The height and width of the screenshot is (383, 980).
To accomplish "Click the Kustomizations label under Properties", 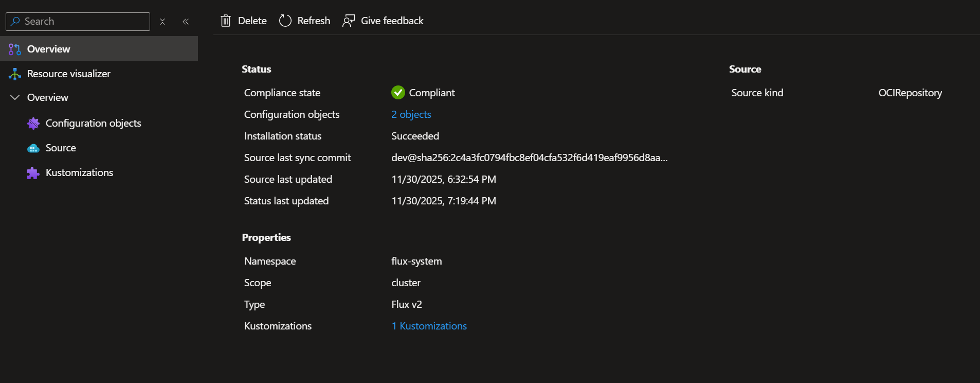I will (278, 326).
